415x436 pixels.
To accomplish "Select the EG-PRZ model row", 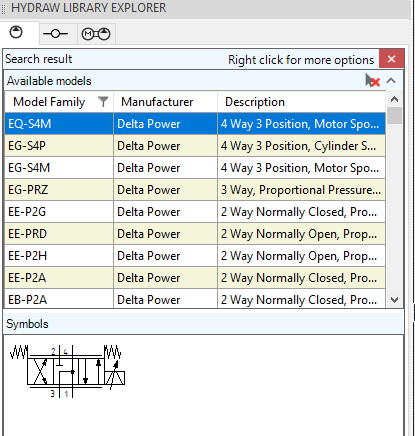I will point(195,190).
